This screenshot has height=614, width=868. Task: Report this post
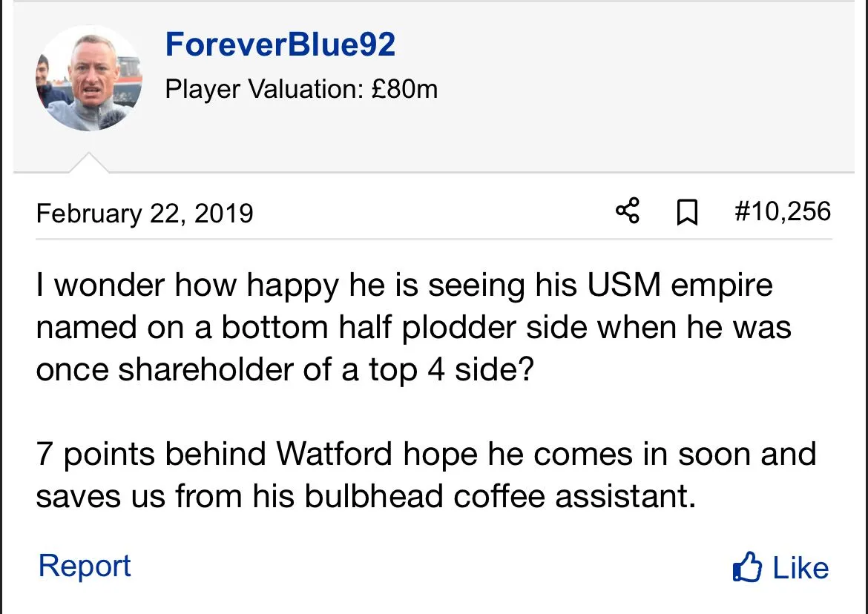[85, 566]
